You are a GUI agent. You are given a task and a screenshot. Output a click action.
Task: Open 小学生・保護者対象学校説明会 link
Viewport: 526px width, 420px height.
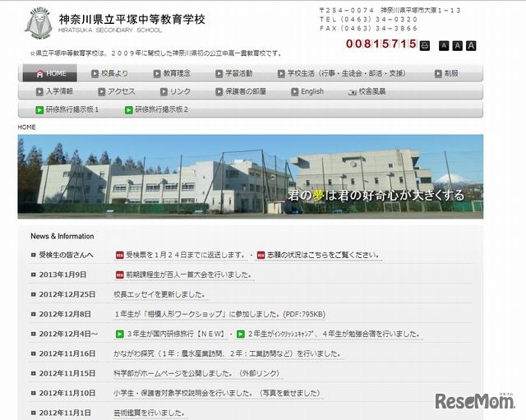pyautogui.click(x=217, y=393)
